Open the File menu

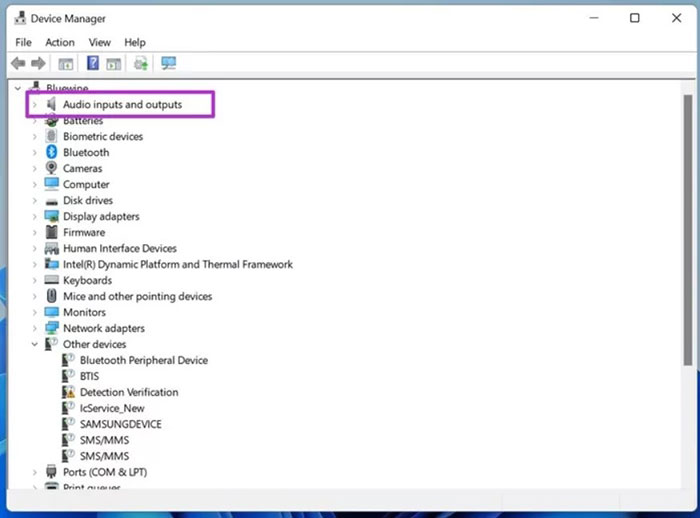tap(23, 42)
